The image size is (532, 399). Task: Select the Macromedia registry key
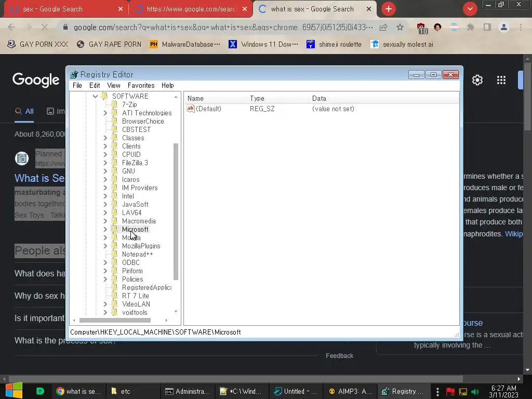(139, 221)
